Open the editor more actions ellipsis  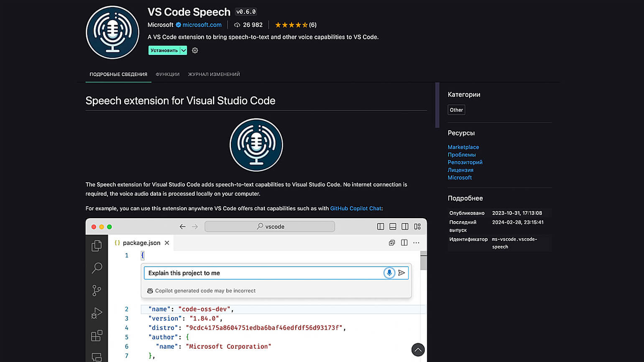(416, 243)
